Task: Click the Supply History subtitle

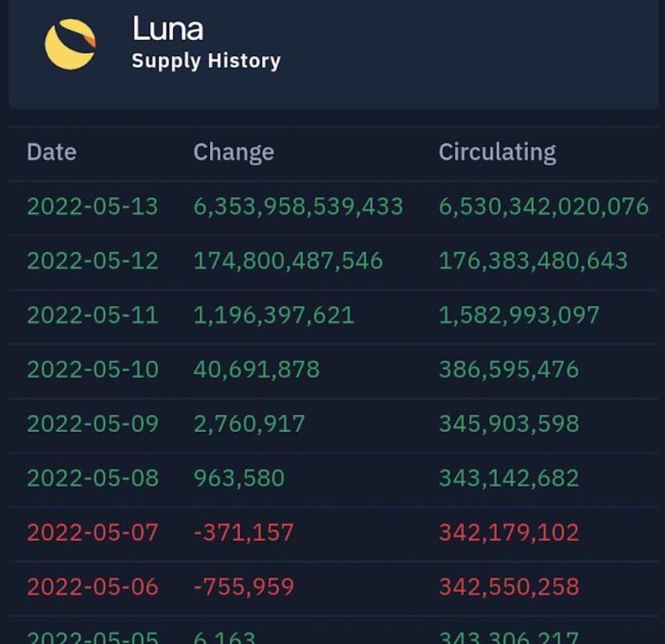Action: click(206, 61)
